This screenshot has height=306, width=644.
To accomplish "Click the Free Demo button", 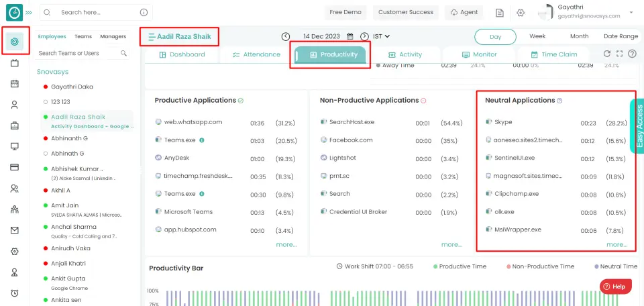I will (345, 12).
